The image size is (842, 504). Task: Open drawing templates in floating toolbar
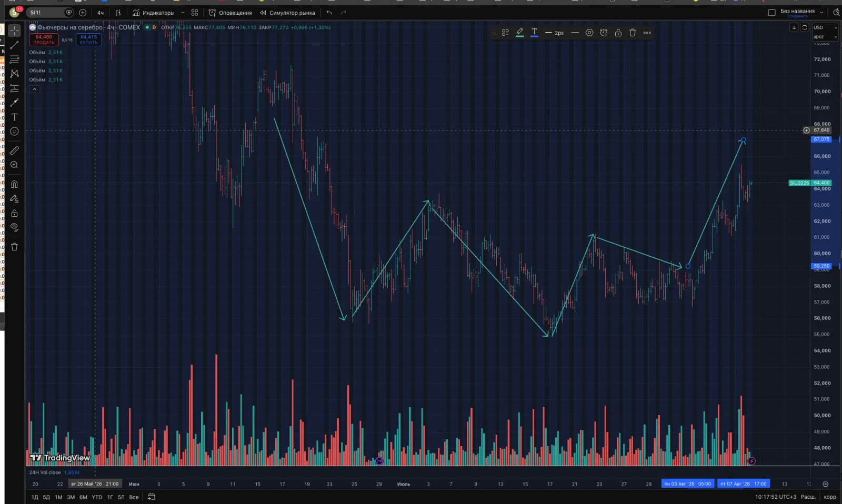pos(505,33)
